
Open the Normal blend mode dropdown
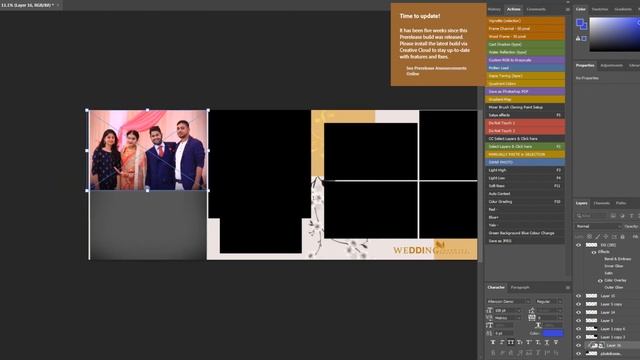pos(598,226)
